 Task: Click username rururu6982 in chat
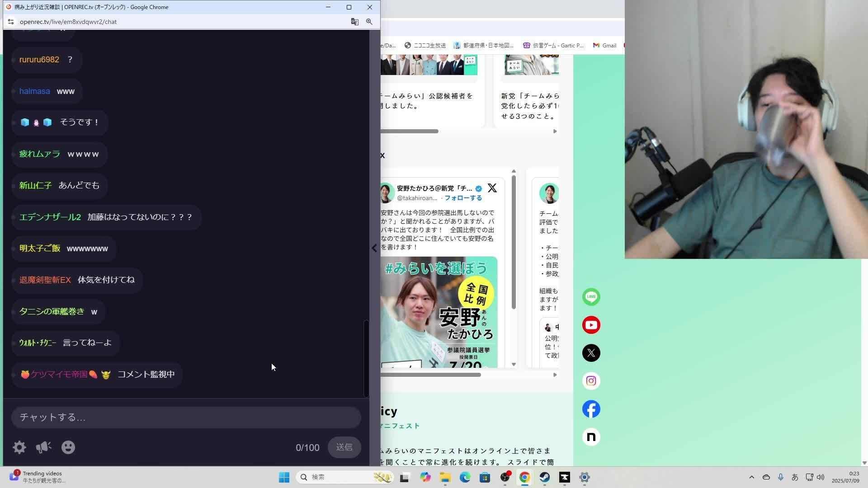click(x=39, y=60)
